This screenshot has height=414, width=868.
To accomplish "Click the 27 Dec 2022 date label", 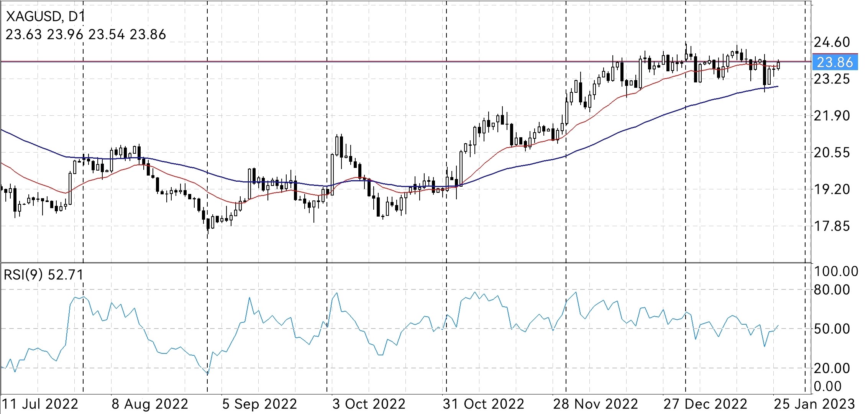I will coord(706,404).
